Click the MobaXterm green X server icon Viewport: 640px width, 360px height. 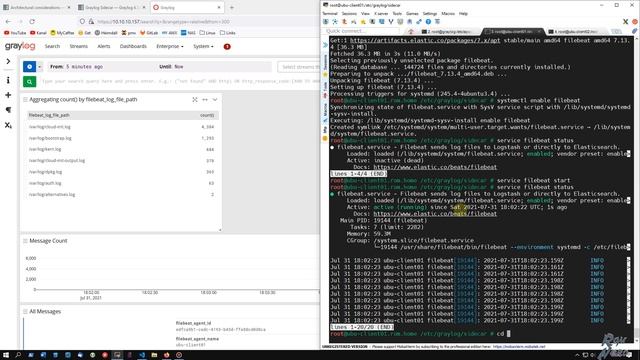point(625,22)
